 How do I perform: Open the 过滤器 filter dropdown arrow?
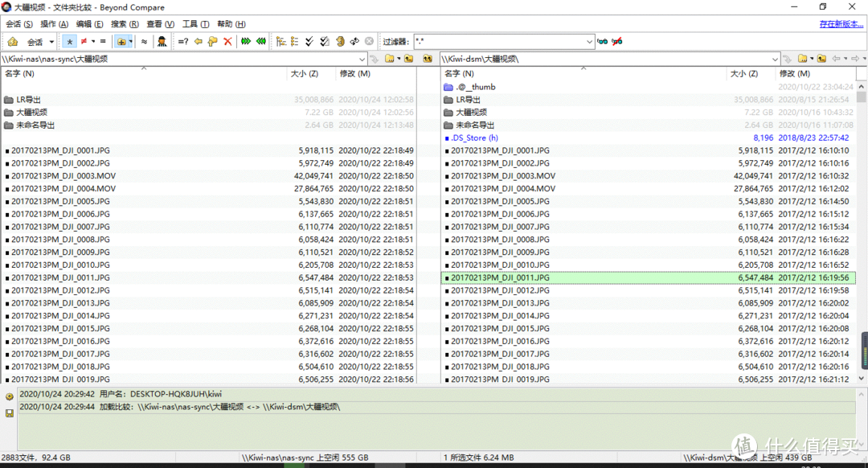(x=590, y=42)
